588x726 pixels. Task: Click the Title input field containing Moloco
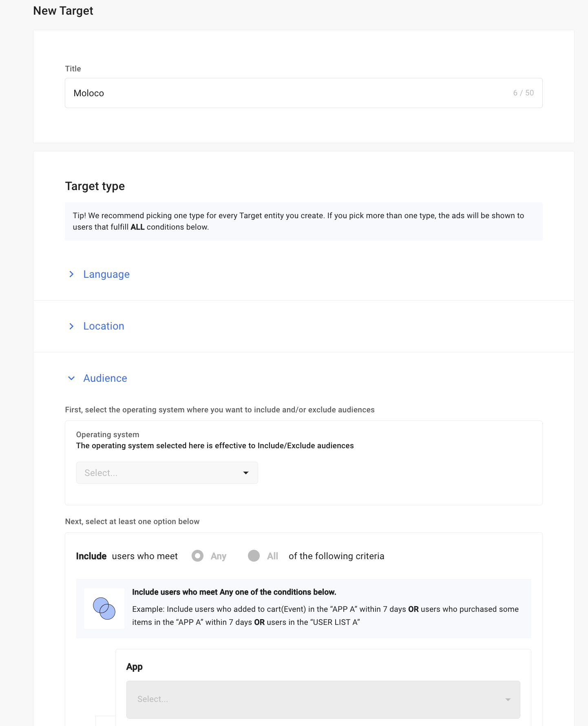(x=285, y=93)
